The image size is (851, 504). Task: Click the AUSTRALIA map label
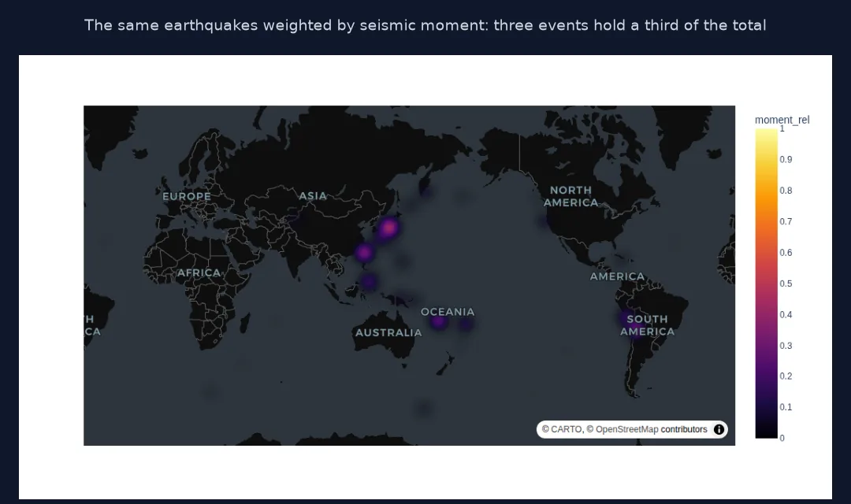(388, 332)
